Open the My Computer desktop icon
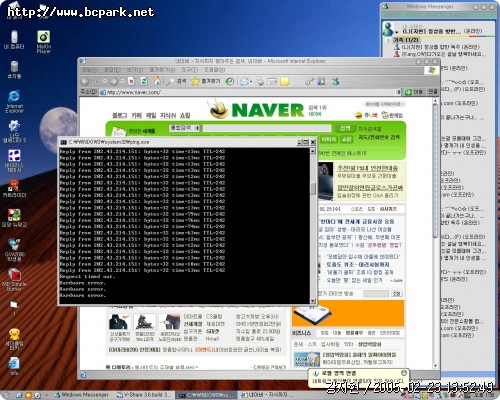 tap(14, 40)
